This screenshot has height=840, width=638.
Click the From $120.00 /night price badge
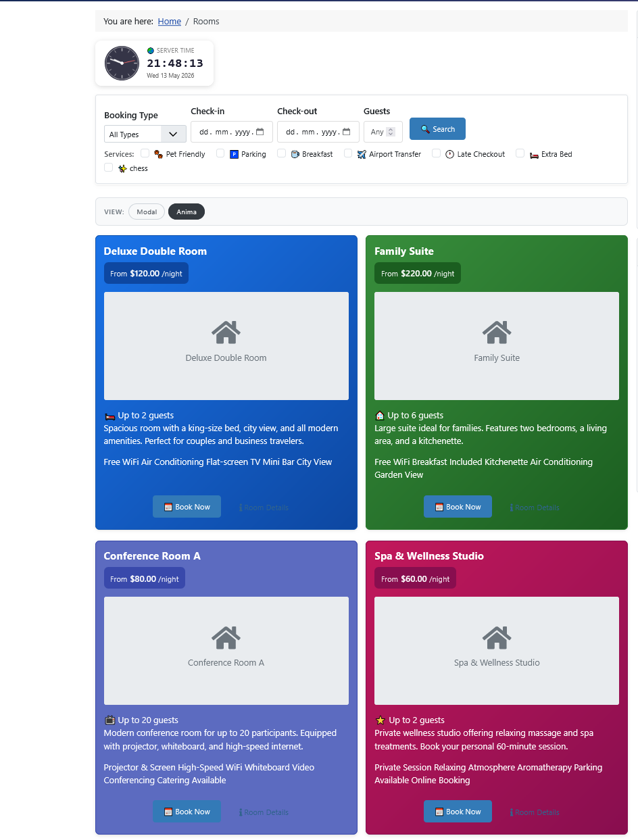[x=146, y=273]
